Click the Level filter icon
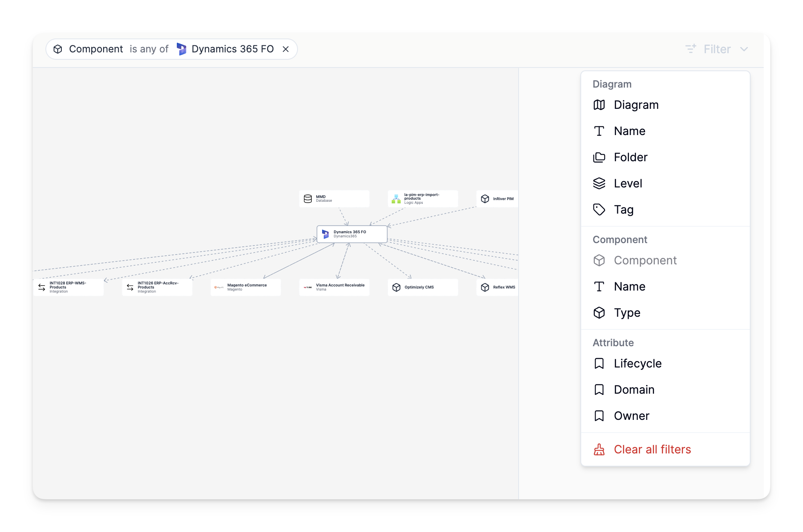The image size is (803, 532). click(x=600, y=183)
